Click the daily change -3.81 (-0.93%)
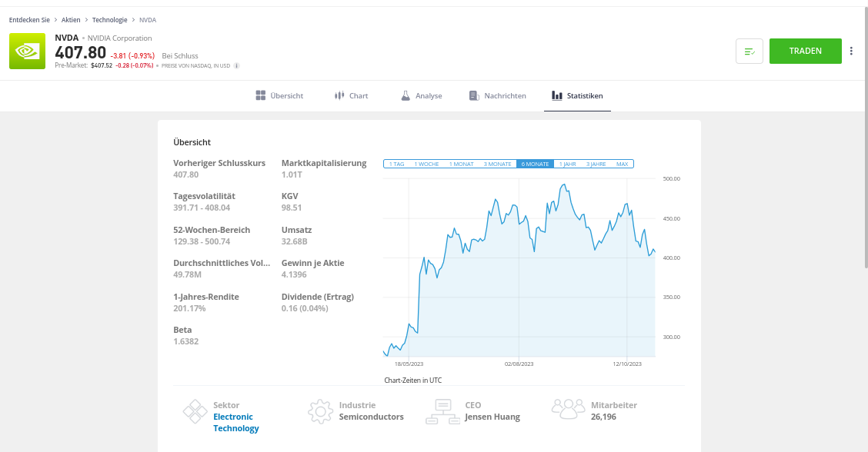Viewport: 868px width, 452px height. tap(132, 56)
